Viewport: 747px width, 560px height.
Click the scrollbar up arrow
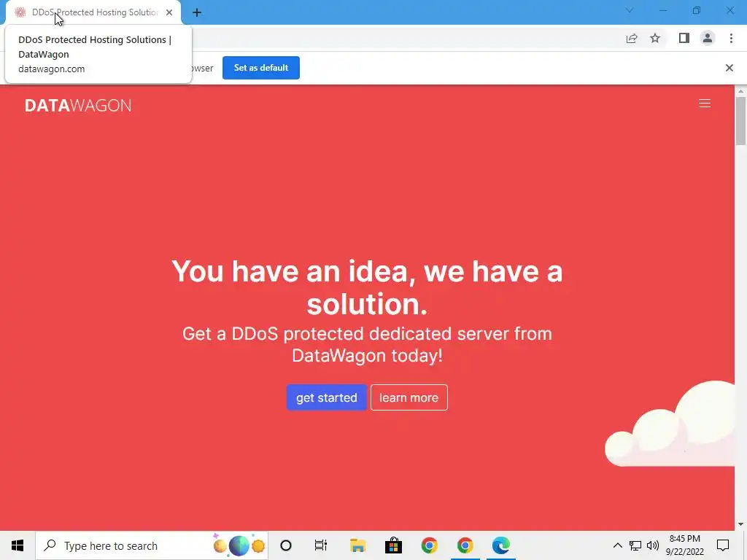[740, 91]
